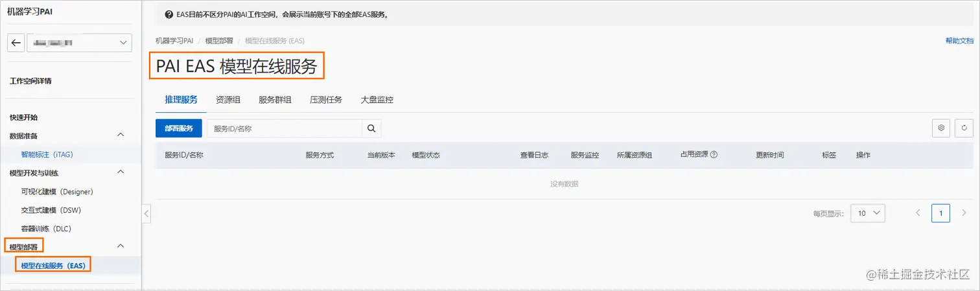Click the 查看日志 column header
The image size is (980, 291).
tap(534, 156)
